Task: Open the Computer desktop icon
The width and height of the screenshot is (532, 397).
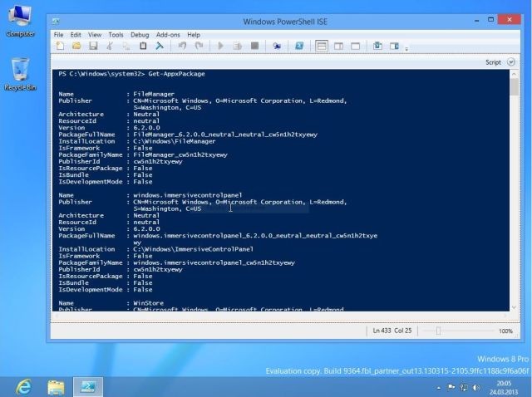Action: coord(20,22)
